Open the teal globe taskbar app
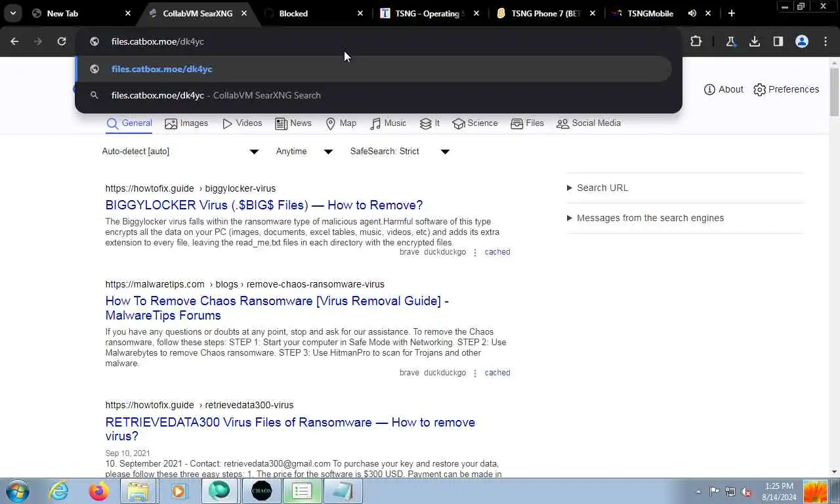 (x=220, y=491)
